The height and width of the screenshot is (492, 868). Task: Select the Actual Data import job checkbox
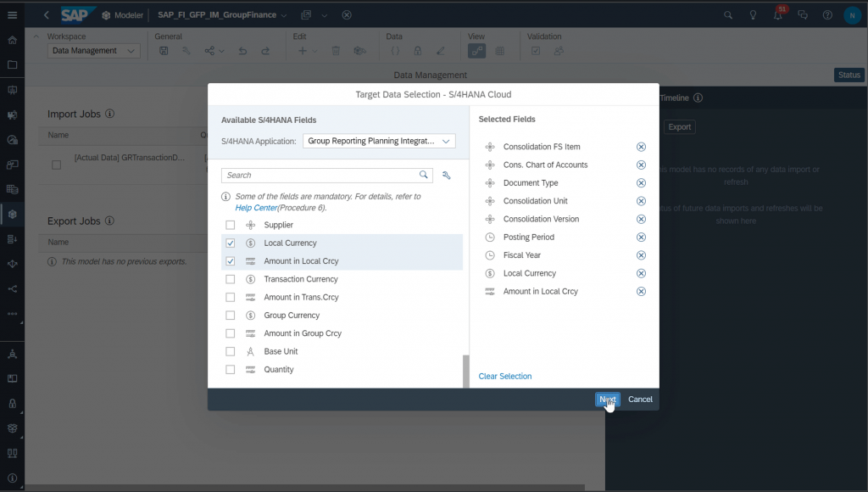pos(57,165)
